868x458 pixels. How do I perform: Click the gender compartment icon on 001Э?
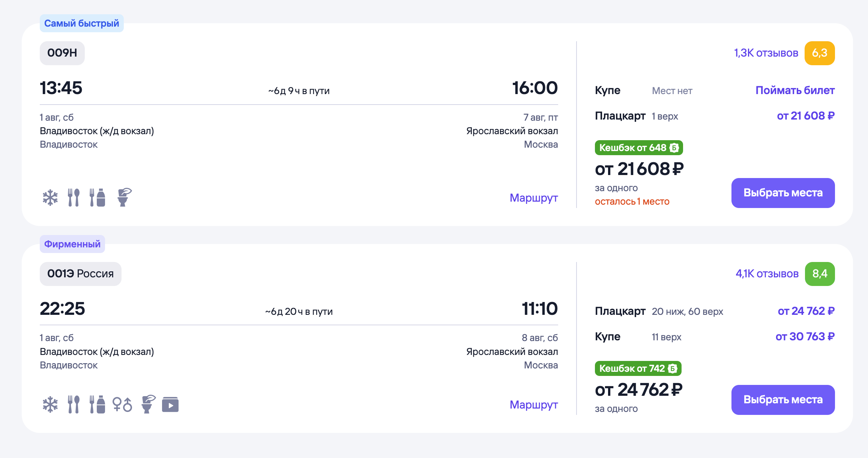pos(122,404)
